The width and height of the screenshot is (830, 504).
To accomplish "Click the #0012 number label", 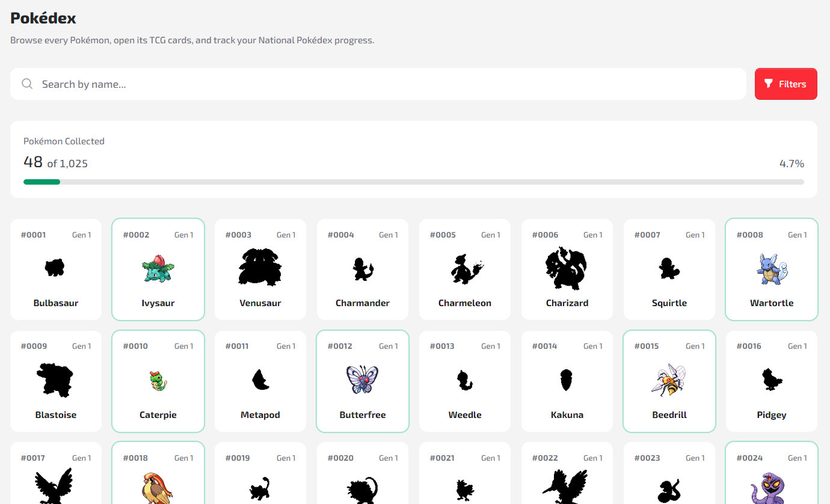I will (x=340, y=346).
